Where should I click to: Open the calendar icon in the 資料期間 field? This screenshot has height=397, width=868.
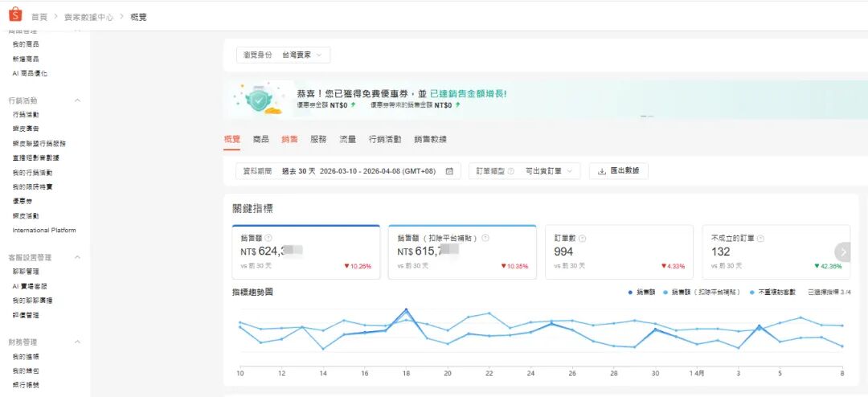(x=449, y=171)
